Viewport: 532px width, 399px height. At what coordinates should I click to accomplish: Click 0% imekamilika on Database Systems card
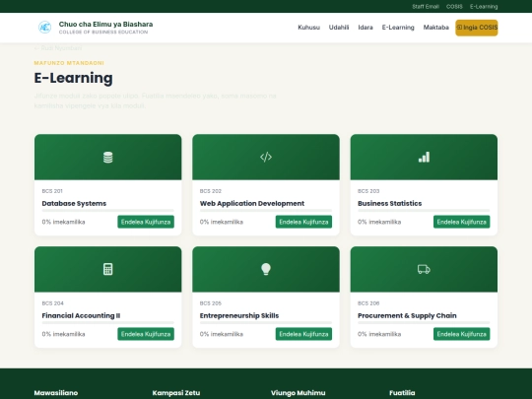[x=63, y=222]
